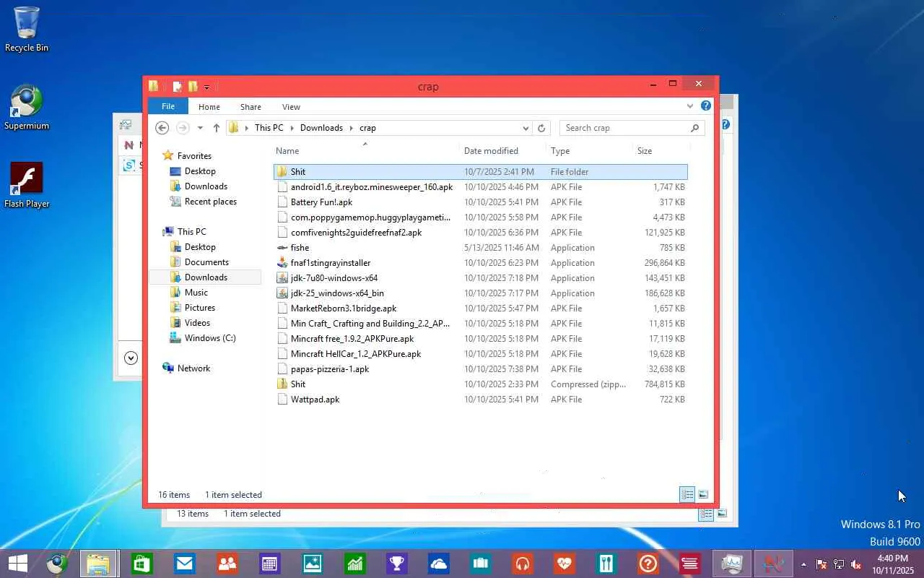Sort by the Type column header
Screen dimensions: 924x578
pyautogui.click(x=560, y=151)
